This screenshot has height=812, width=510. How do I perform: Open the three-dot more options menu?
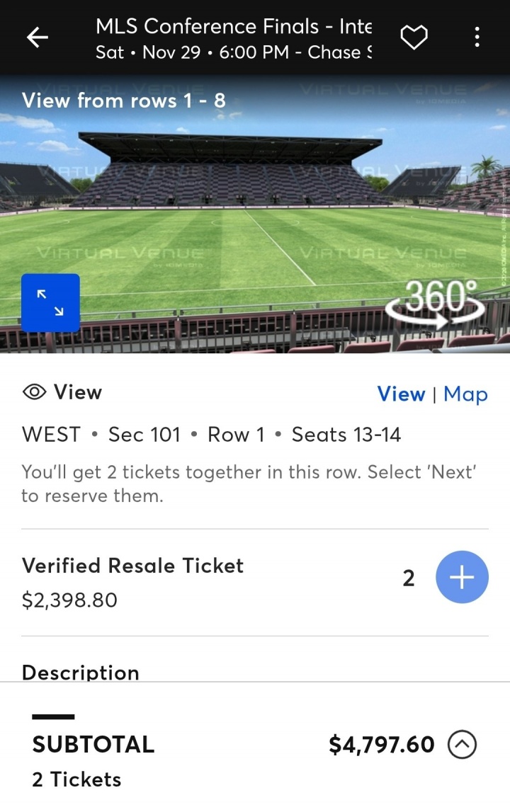coord(477,38)
